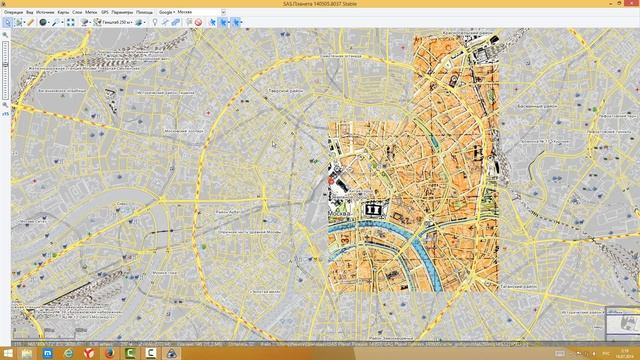Toggle the third GPS track recording icon
640x360 pixels.
[236, 22]
